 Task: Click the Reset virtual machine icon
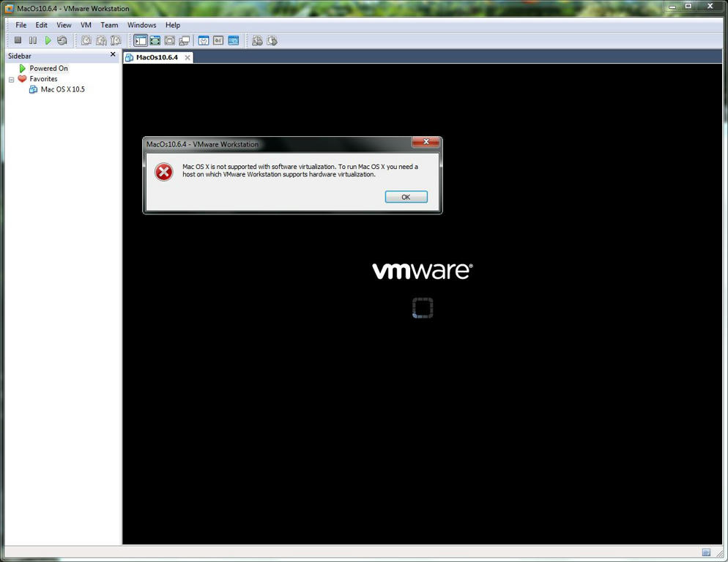[62, 41]
